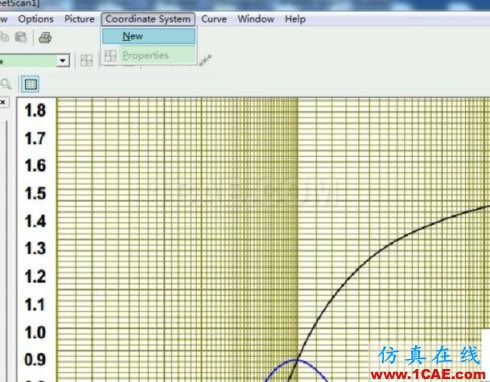Click the 1.5 axis label
This screenshot has width=490, height=382.
pos(35,193)
